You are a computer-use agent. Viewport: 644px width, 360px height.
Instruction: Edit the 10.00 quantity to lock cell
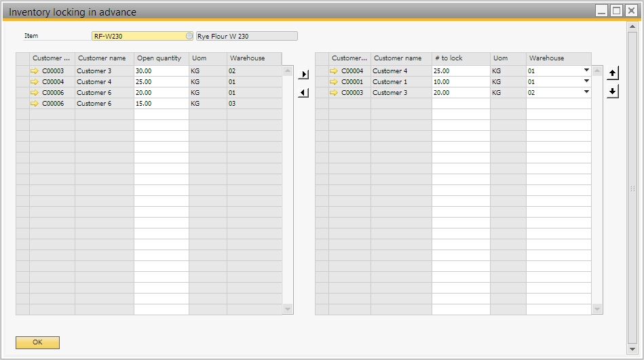click(460, 81)
